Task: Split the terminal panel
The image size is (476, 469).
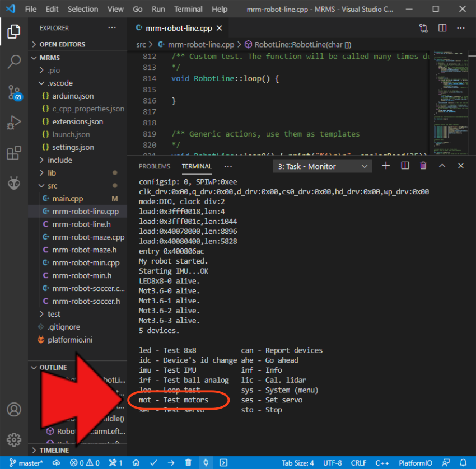Action: (x=405, y=166)
